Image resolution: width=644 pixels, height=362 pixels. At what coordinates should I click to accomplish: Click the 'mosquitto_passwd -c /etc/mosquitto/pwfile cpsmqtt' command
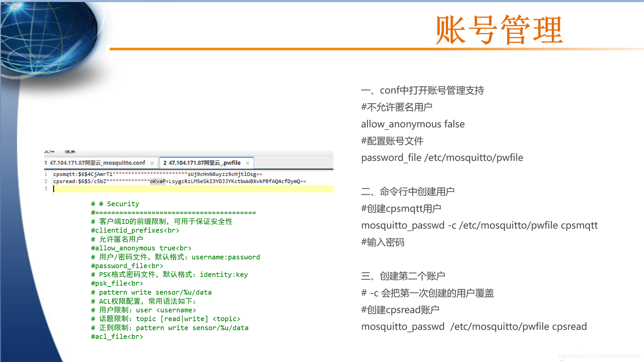479,225
